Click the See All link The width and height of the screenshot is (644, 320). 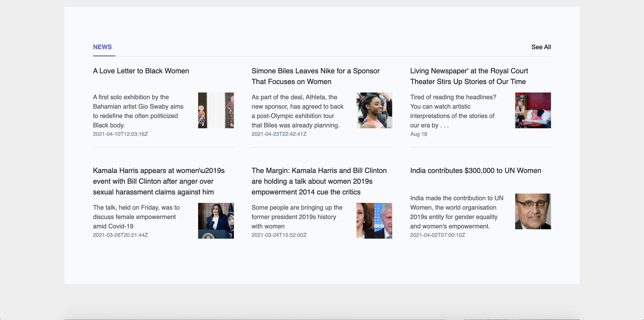541,47
